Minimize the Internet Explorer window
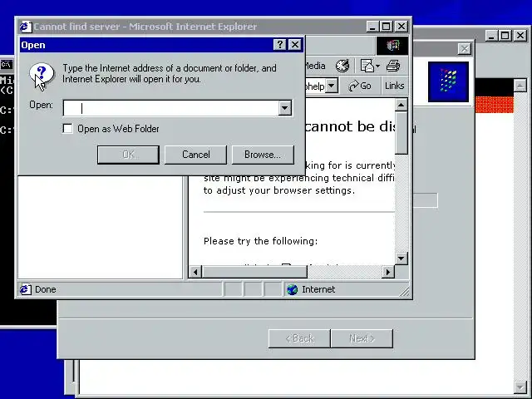The width and height of the screenshot is (532, 399). [372, 26]
